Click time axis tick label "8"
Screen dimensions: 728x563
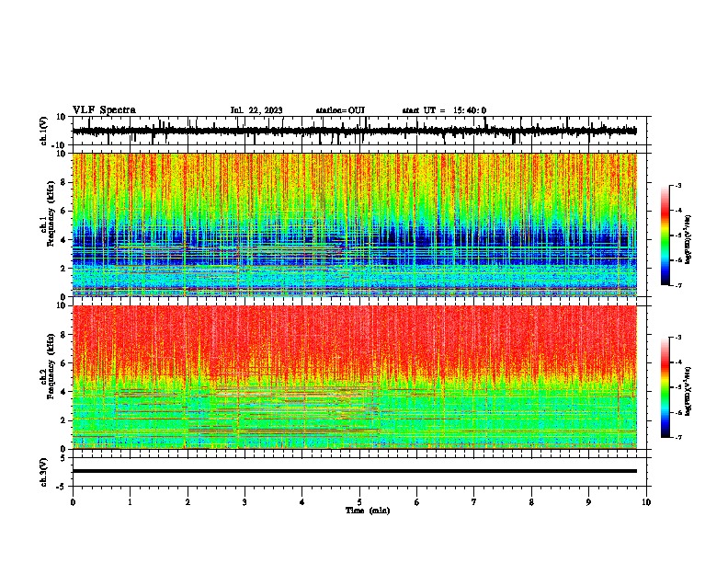[x=531, y=502]
